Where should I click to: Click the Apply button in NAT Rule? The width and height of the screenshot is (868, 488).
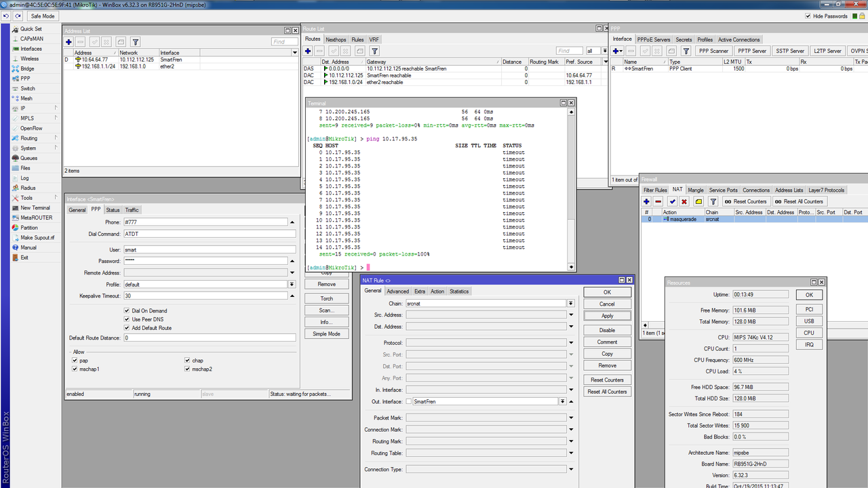(607, 316)
